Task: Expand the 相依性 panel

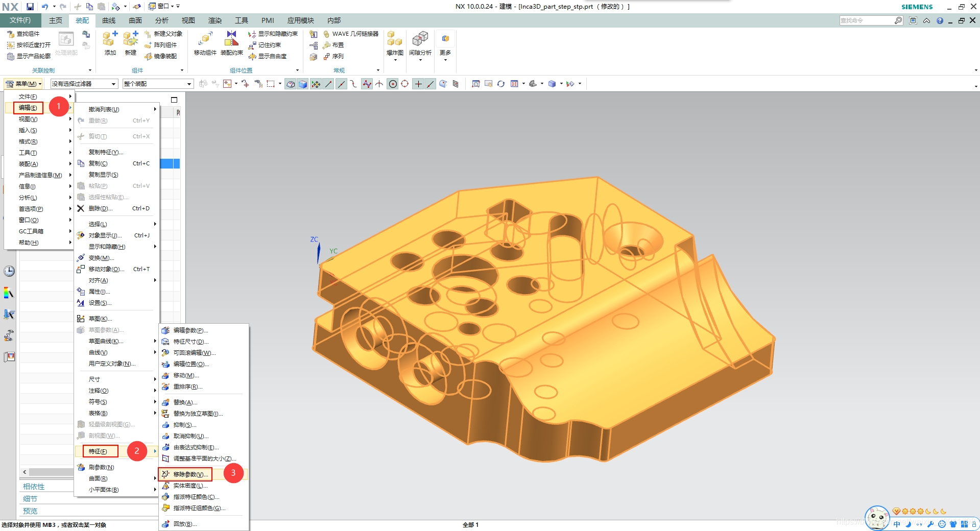Action: pos(34,487)
